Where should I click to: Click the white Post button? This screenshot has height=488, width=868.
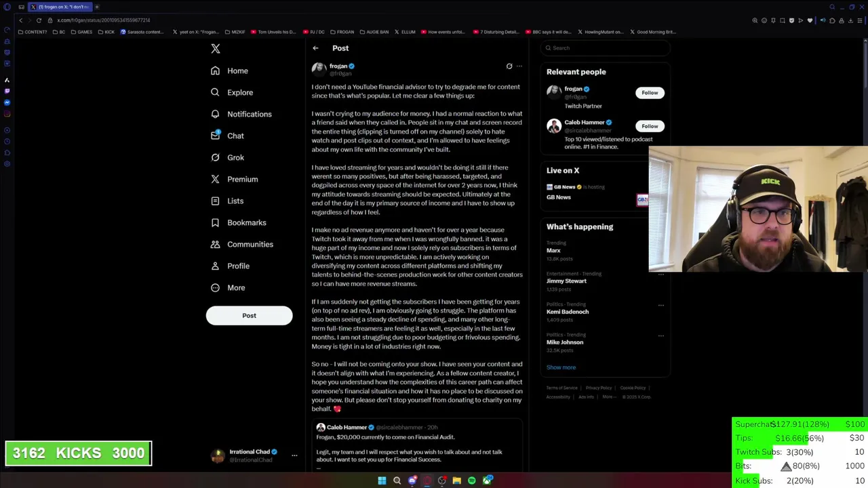pyautogui.click(x=249, y=315)
